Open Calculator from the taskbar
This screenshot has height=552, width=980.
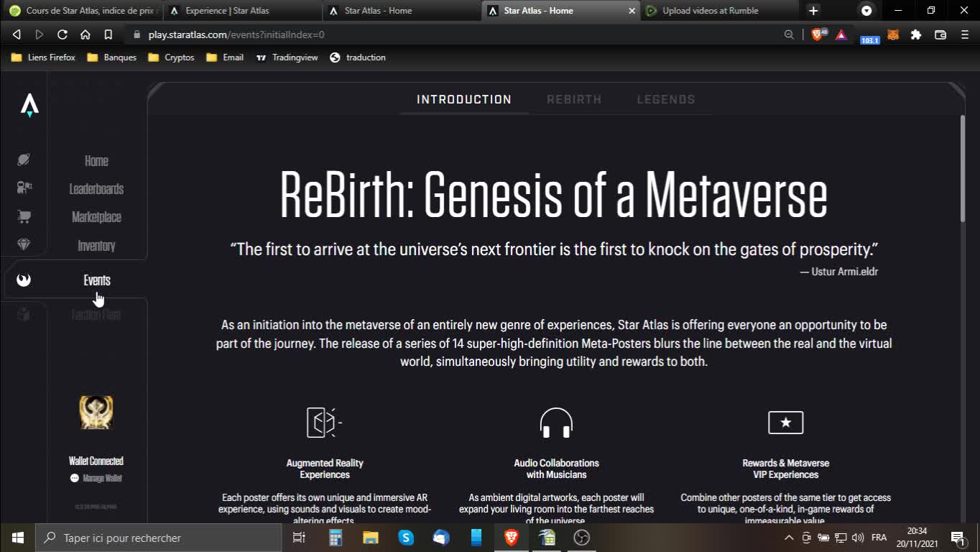tap(336, 538)
